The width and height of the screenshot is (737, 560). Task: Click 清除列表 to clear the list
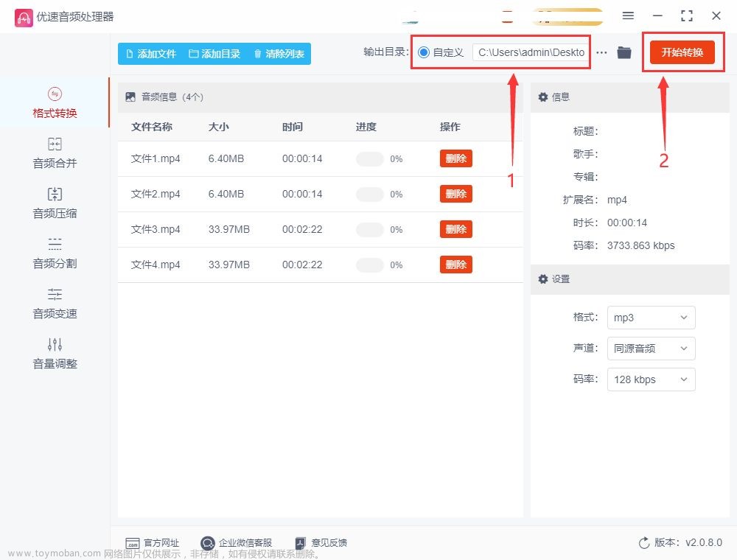279,54
